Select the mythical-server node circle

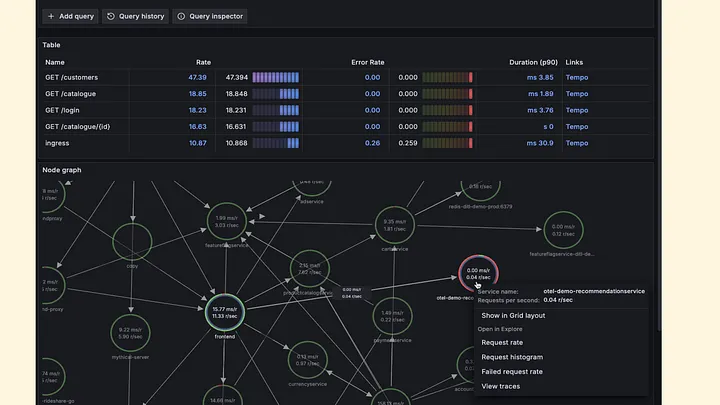click(130, 333)
